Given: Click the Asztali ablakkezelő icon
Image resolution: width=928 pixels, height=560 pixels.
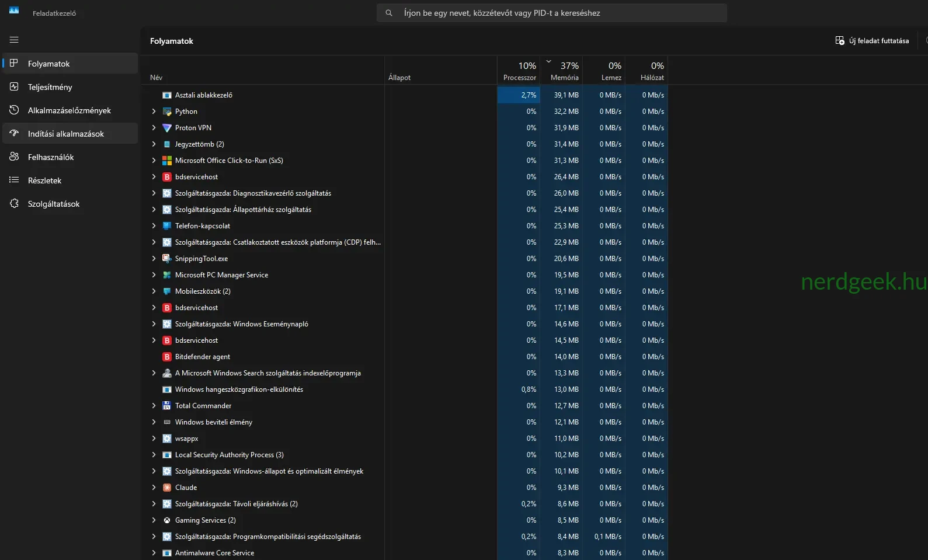Looking at the screenshot, I should (167, 95).
